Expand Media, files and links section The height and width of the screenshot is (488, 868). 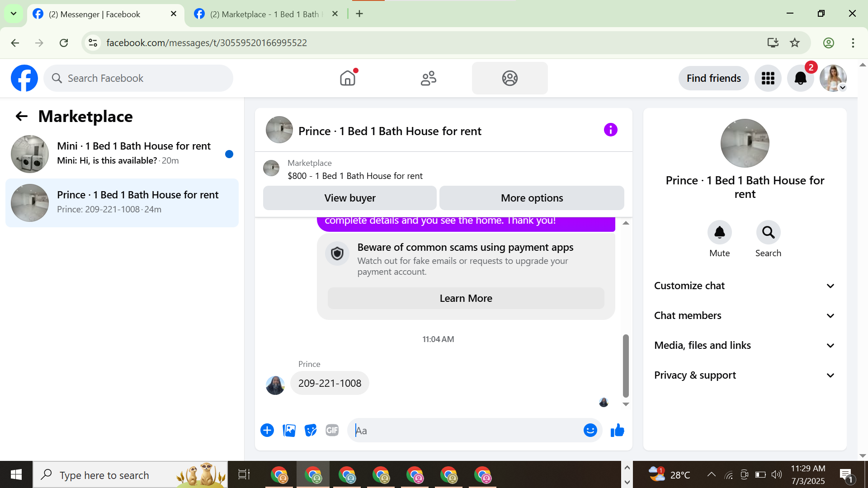tap(744, 346)
